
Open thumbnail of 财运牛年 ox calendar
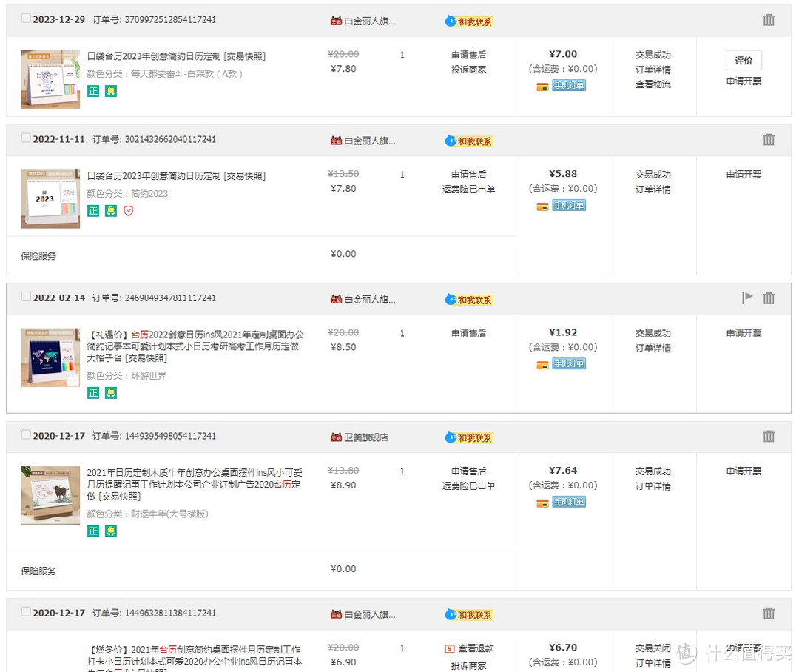50,496
